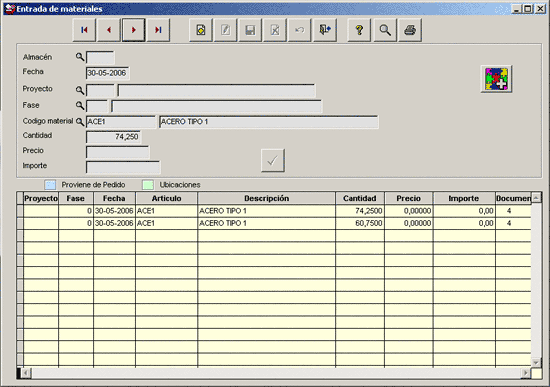Screen dimensions: 550x387
Task: Select cell with quantity 74,2500
Action: coord(360,211)
